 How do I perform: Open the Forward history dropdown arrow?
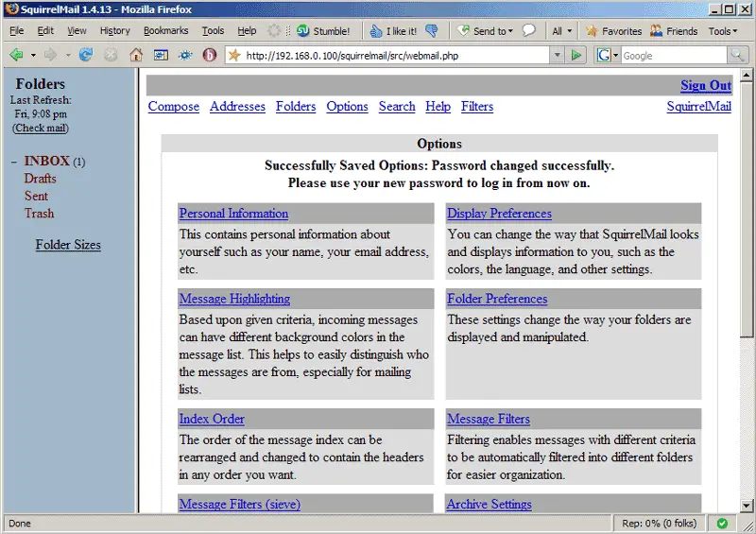tap(67, 56)
